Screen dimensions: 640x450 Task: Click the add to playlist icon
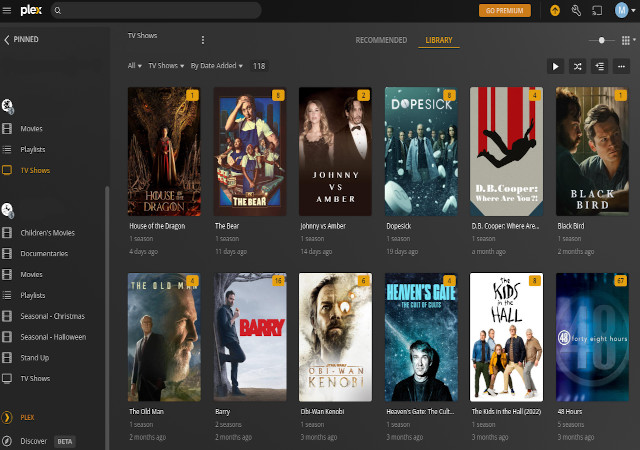pos(600,66)
